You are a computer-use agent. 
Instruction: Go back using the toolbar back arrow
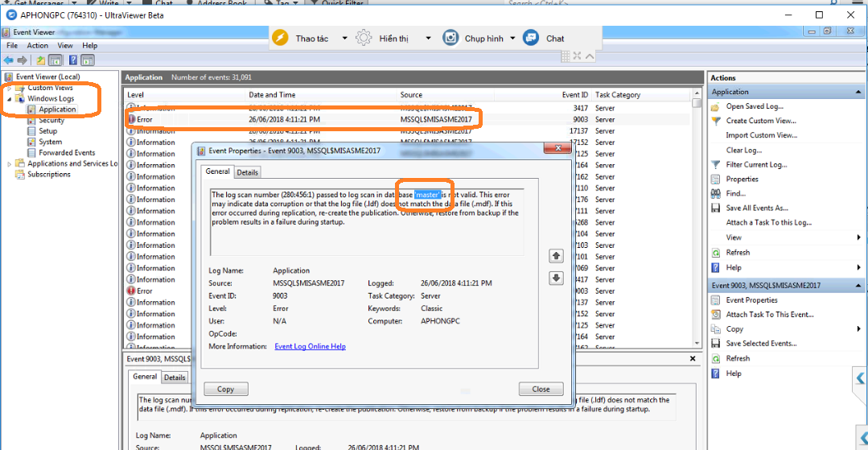click(x=8, y=60)
